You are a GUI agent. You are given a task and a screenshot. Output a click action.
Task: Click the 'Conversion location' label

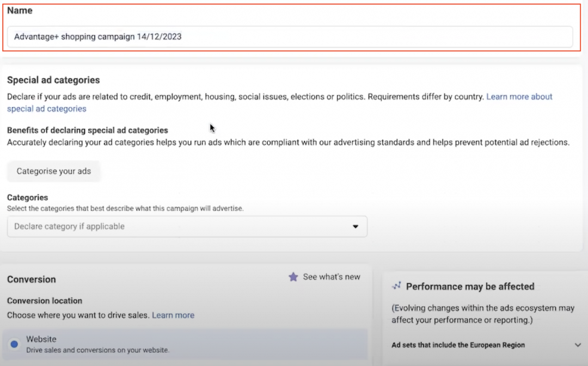(45, 301)
